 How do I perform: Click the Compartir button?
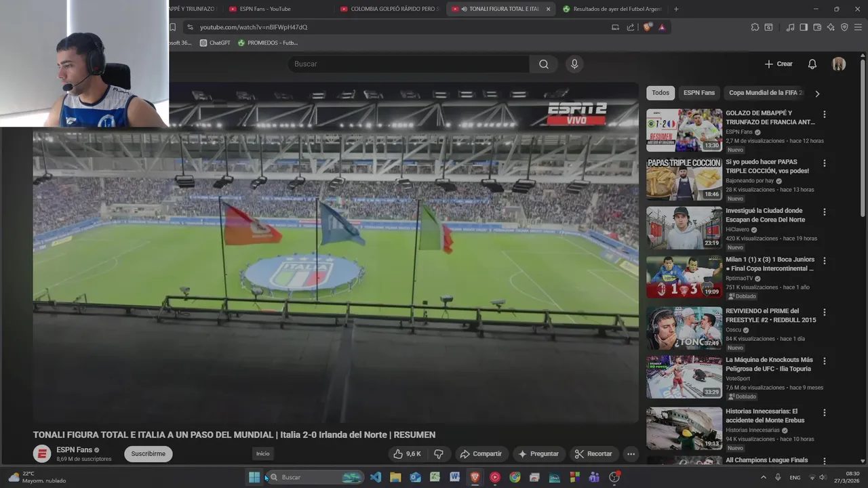(x=480, y=454)
